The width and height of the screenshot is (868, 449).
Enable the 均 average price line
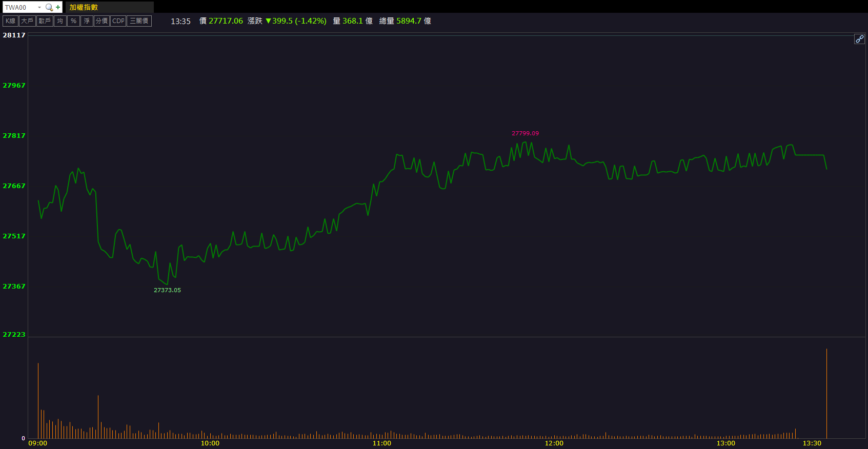pyautogui.click(x=60, y=21)
